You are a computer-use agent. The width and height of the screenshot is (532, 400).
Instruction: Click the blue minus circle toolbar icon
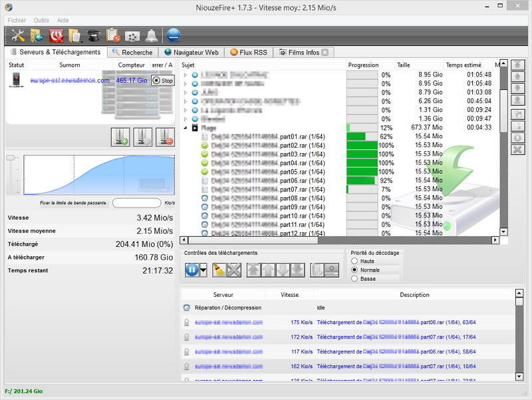pyautogui.click(x=173, y=35)
